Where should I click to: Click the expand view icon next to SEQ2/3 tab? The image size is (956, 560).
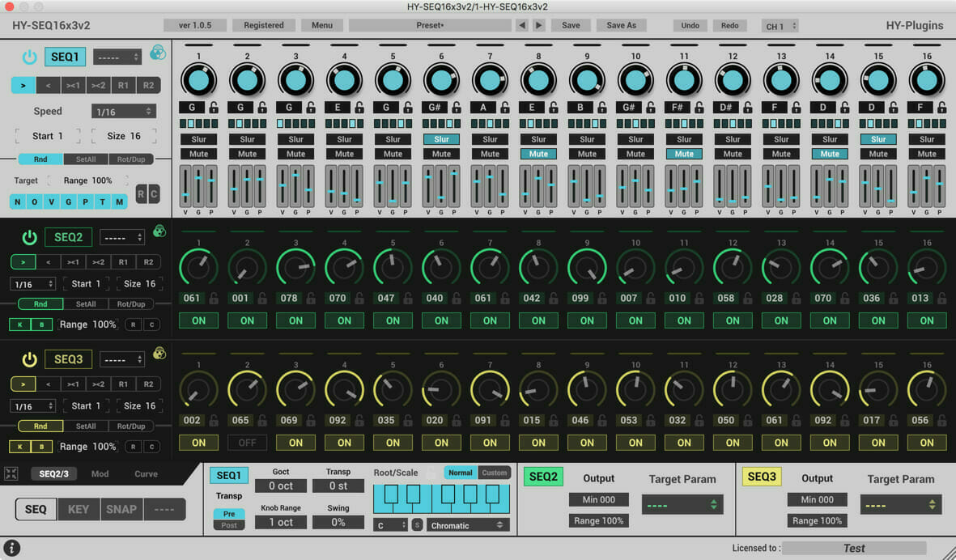[11, 473]
